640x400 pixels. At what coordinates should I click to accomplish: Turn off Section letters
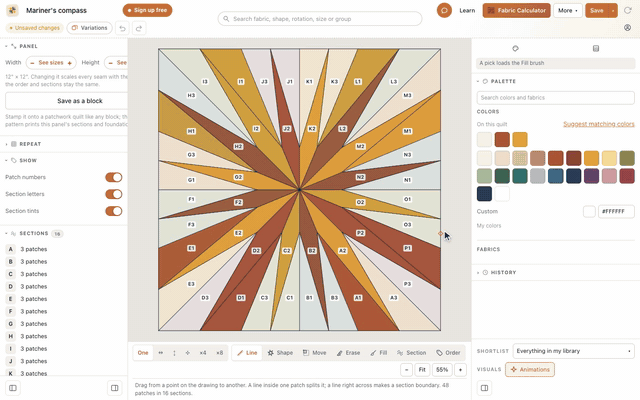[x=114, y=194]
